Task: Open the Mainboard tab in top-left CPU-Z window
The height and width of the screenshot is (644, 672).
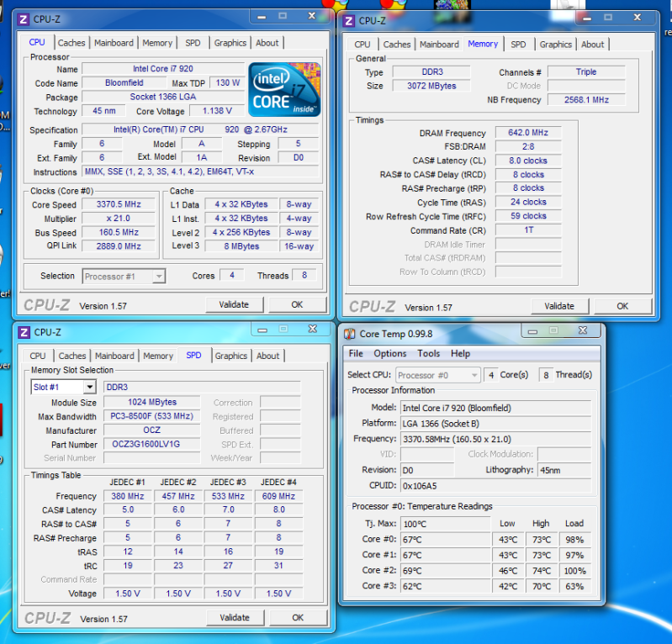Action: pos(114,43)
